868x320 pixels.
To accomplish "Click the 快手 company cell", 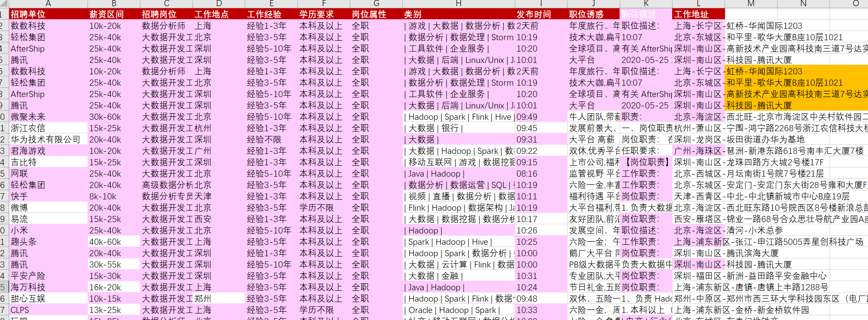I will pos(48,196).
